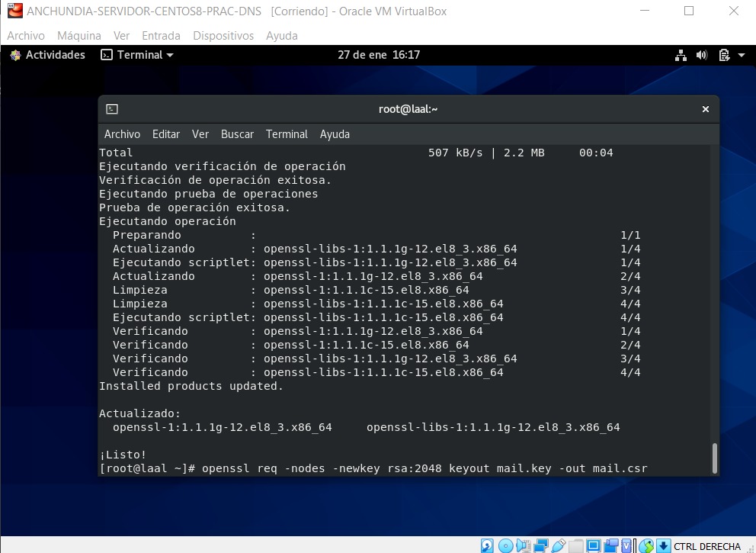Click the 'Ejecutando operación' line
Image resolution: width=756 pixels, height=553 pixels.
[168, 221]
